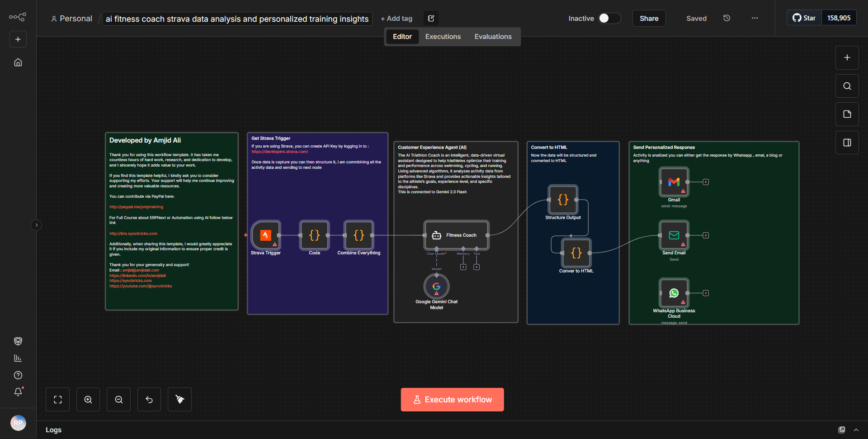
Task: Open workflow version history
Action: click(x=726, y=18)
